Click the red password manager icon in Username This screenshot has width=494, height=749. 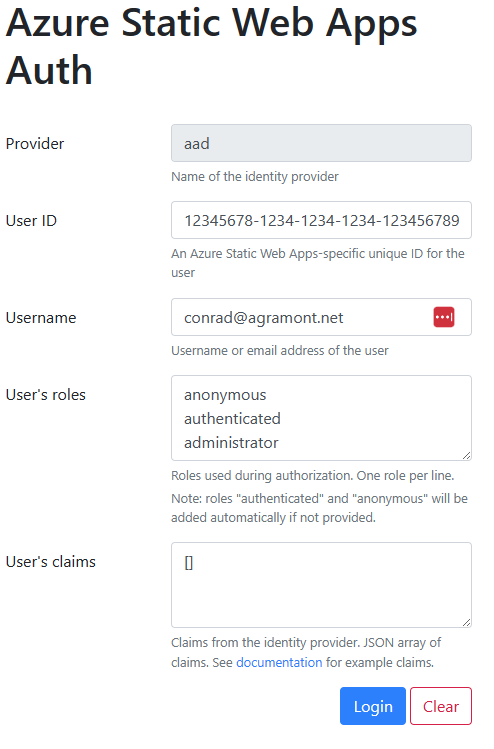[x=443, y=317]
